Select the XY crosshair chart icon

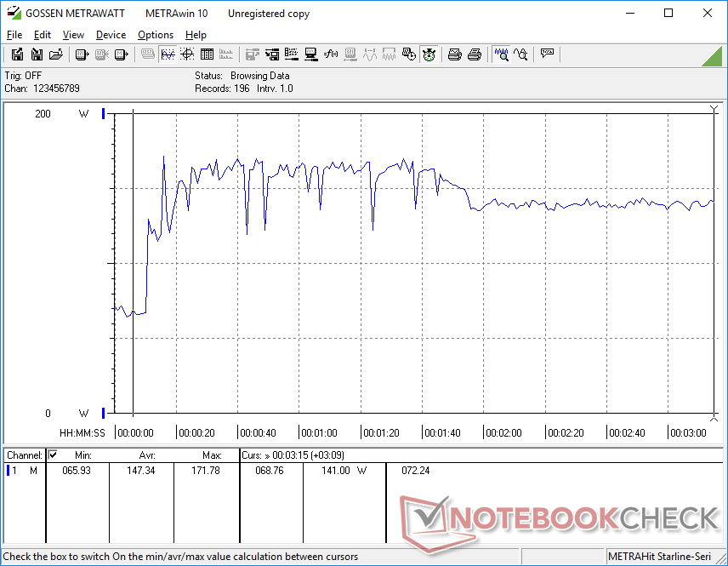pos(187,54)
